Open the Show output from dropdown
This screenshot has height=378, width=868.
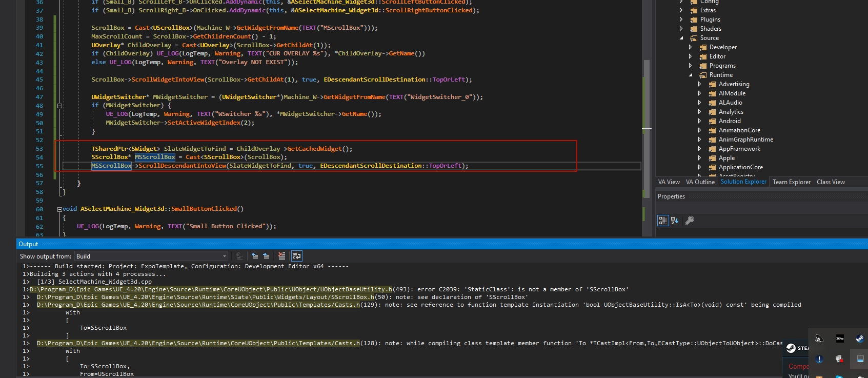point(151,256)
